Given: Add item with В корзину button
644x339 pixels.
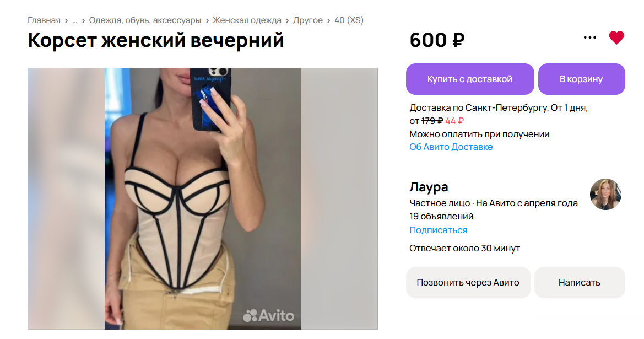Looking at the screenshot, I should pos(581,79).
